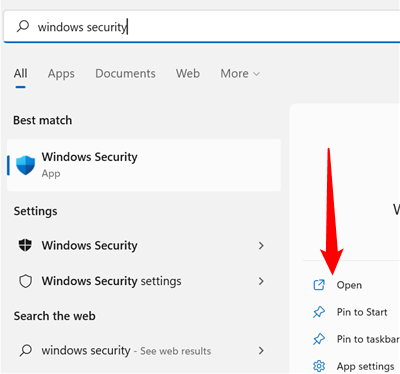Image resolution: width=400 pixels, height=374 pixels.
Task: Click the Pin to Start pin icon
Action: [319, 312]
